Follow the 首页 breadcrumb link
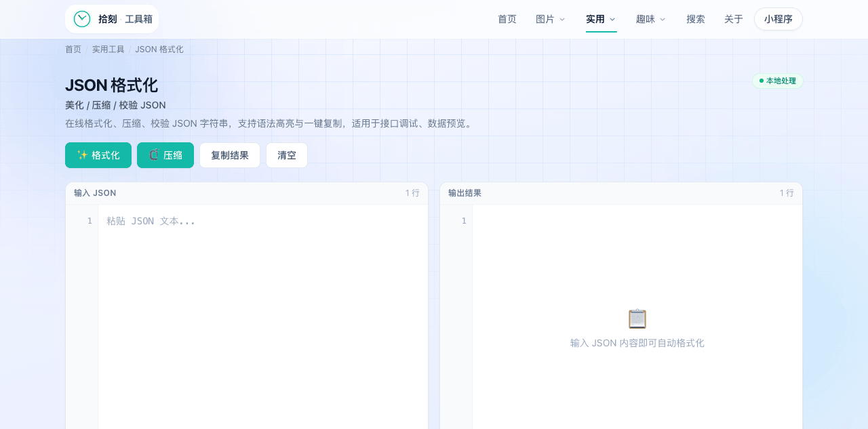868x429 pixels. (73, 49)
